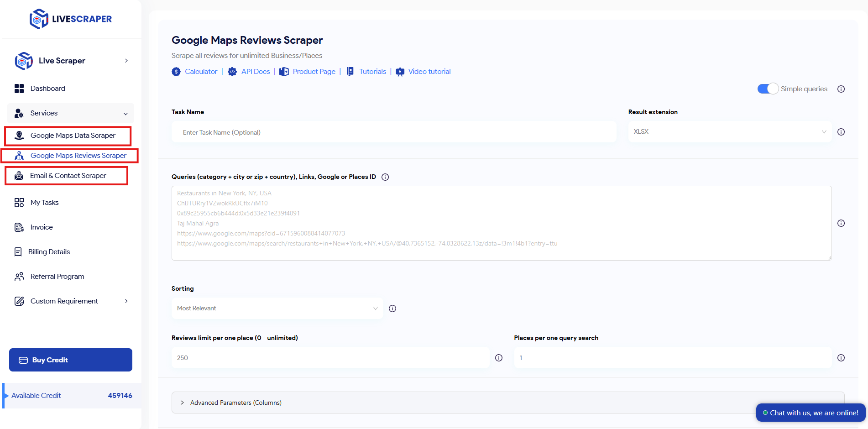868x429 pixels.
Task: Click info icon beside Simple queries
Action: pos(841,89)
